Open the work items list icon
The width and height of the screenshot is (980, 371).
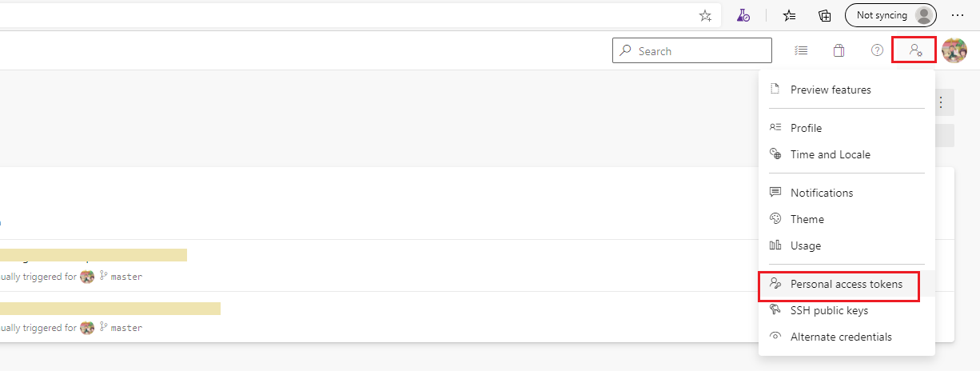[x=800, y=50]
